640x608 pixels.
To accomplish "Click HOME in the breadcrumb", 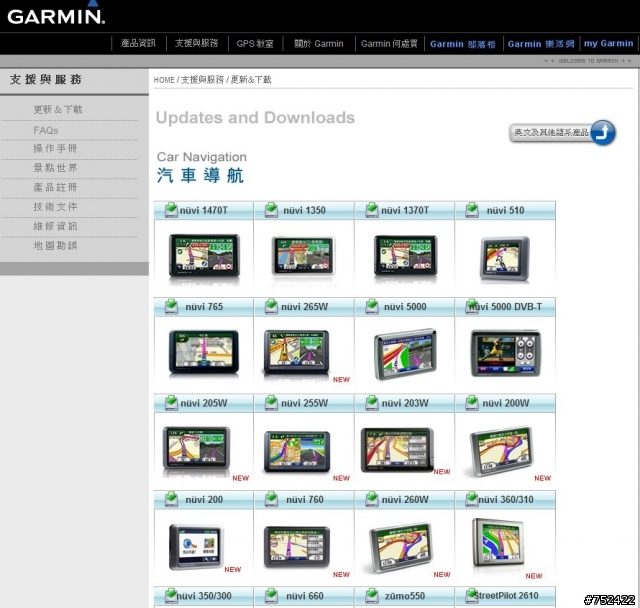I will (164, 80).
